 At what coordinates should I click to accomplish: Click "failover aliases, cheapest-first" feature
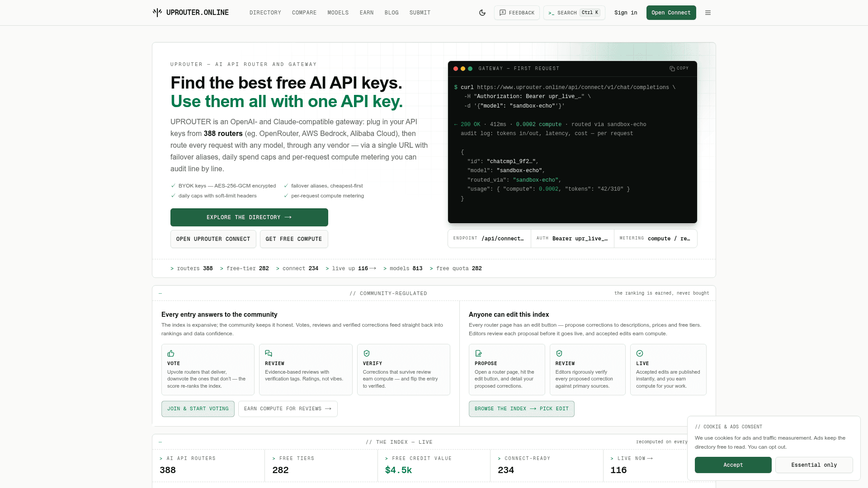[x=323, y=186]
